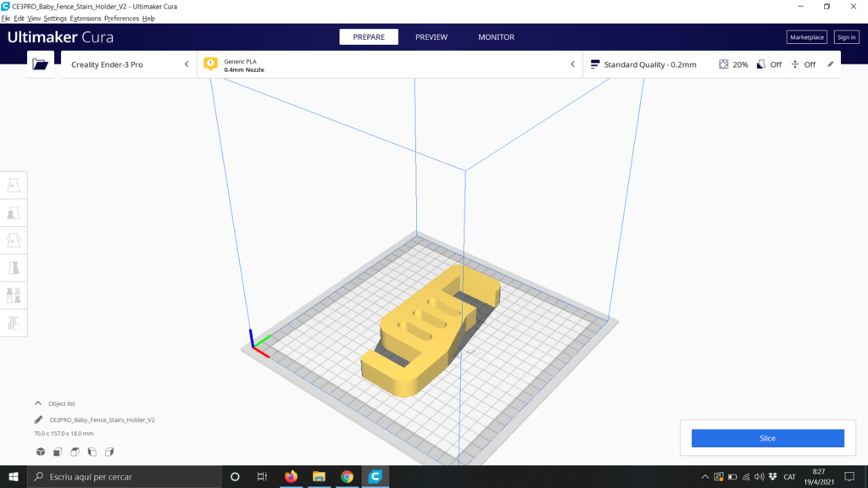The height and width of the screenshot is (488, 868).
Task: Click the Generic PLA extruder 1 icon
Action: tap(210, 64)
